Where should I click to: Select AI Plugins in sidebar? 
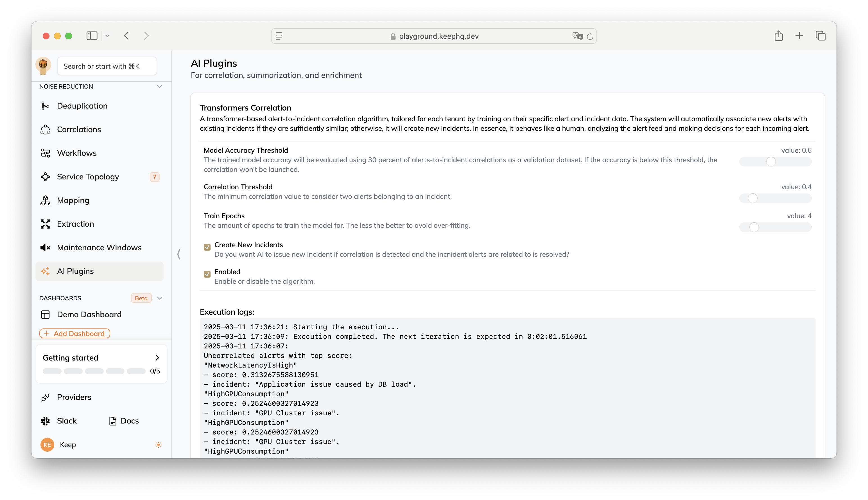pyautogui.click(x=100, y=271)
